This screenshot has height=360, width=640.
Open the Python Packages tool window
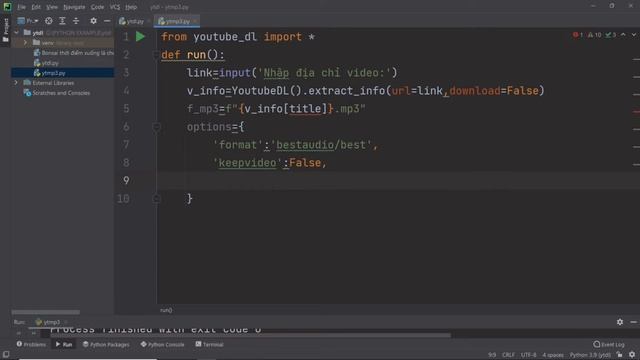pos(106,344)
